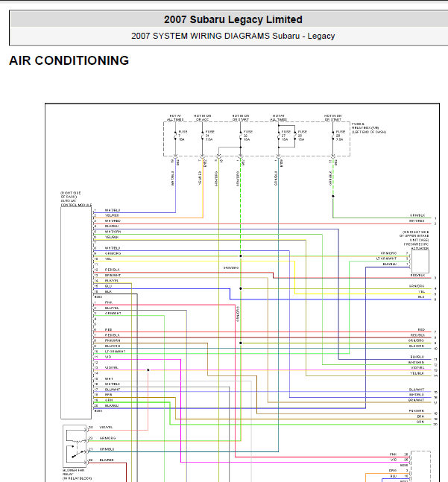Click the "WHT/BLK" pin 16 label on module
Screen dimensions: 448x482
tap(113, 384)
